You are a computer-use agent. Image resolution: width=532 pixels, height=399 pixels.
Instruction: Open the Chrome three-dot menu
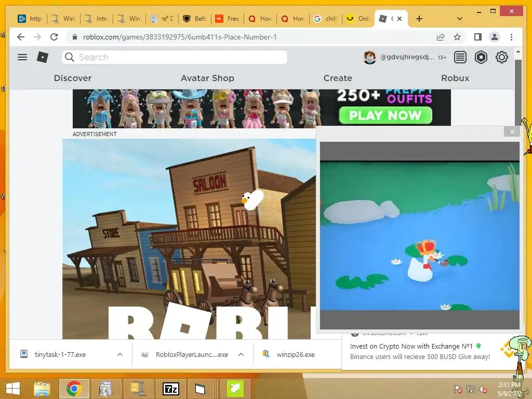pyautogui.click(x=511, y=37)
